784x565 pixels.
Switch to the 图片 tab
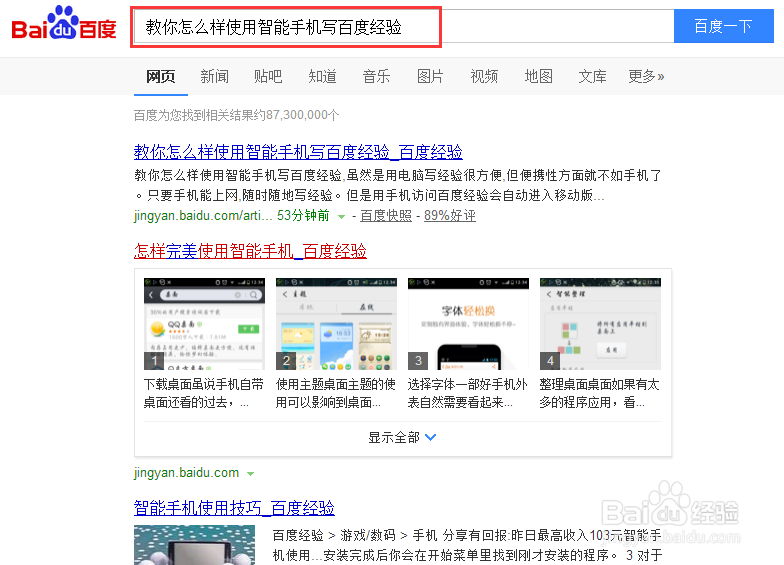(430, 76)
